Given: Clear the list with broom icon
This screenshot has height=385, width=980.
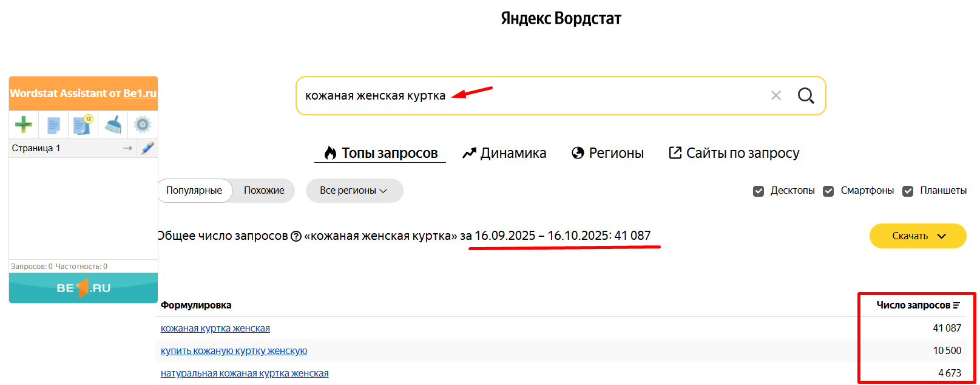Looking at the screenshot, I should point(113,125).
